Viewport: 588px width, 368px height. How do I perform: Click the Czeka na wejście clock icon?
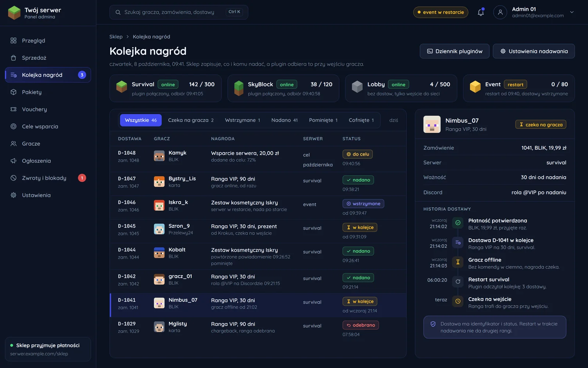tap(458, 301)
